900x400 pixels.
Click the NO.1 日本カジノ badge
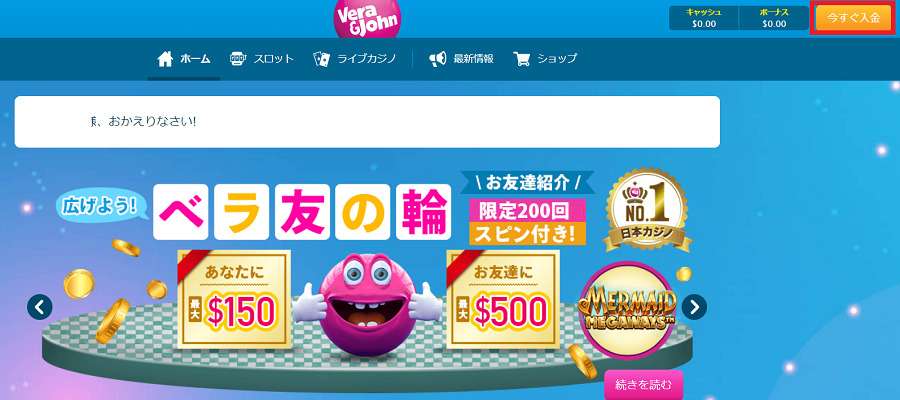pyautogui.click(x=647, y=209)
